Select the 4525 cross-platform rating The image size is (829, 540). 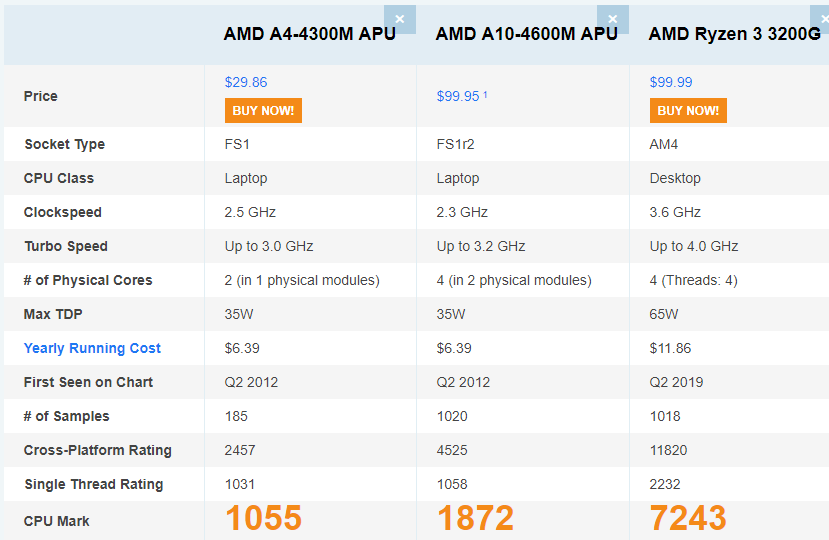452,450
